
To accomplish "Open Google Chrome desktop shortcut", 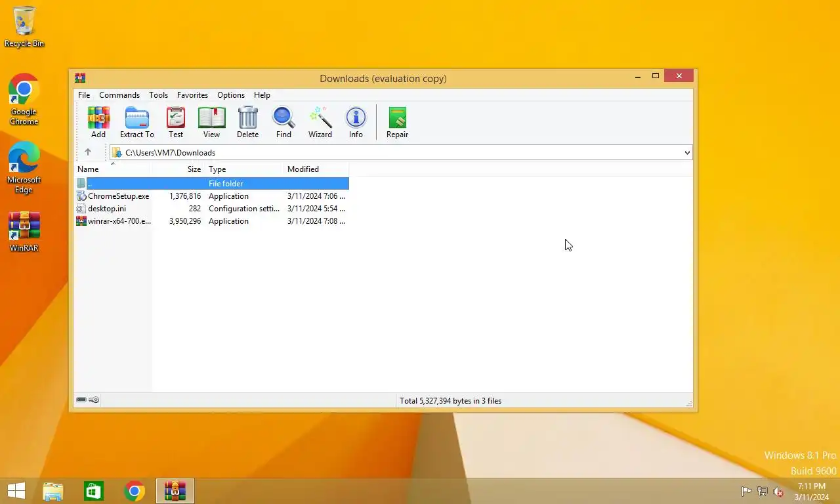I will coord(24,99).
